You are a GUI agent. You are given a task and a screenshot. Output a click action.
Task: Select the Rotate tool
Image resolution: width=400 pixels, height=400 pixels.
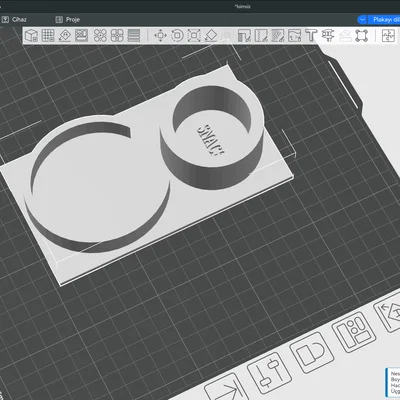(x=177, y=35)
